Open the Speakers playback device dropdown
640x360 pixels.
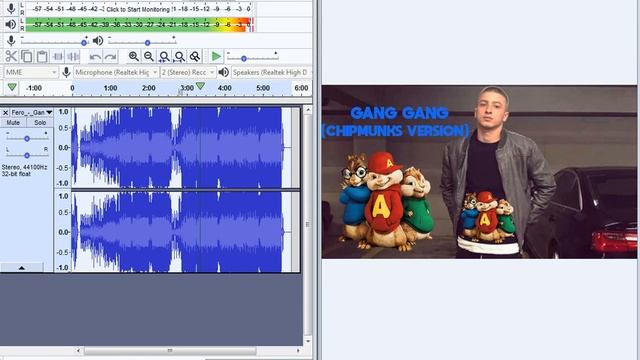click(x=271, y=72)
